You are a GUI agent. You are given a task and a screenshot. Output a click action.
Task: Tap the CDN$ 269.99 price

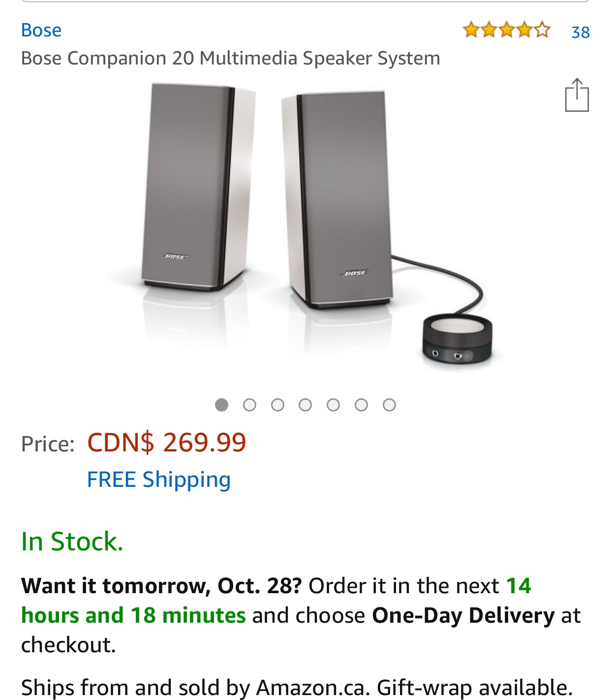166,442
